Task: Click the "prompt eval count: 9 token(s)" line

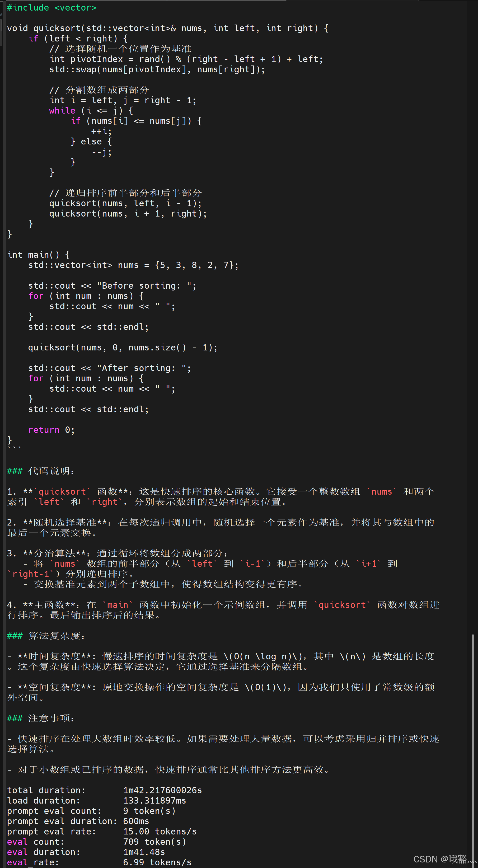Action: coord(91,811)
